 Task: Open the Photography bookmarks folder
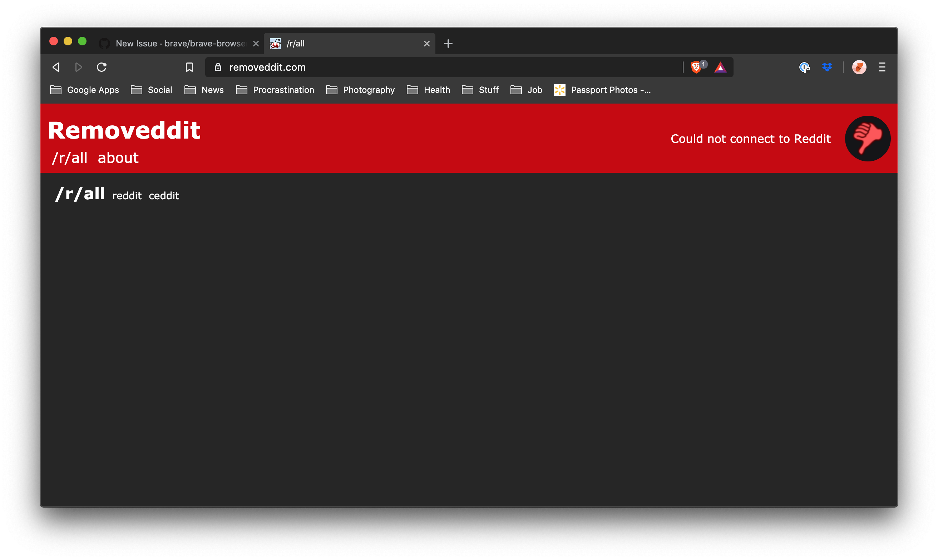[x=360, y=90]
